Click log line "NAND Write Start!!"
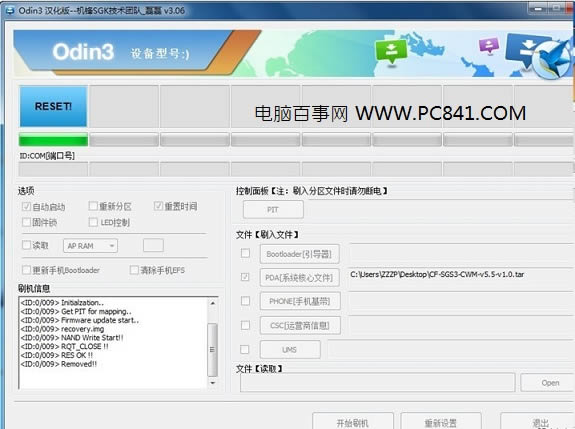Viewport: 575px width, 429px height. point(72,338)
